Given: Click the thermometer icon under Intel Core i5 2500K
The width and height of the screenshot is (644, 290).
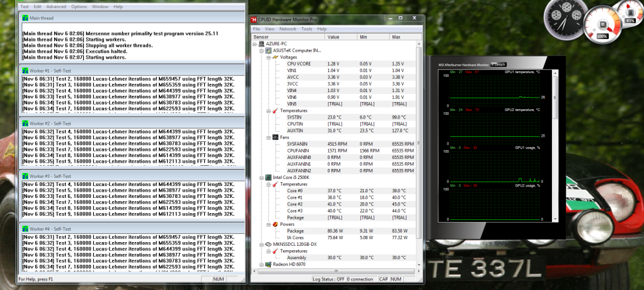Looking at the screenshot, I should coord(275,184).
